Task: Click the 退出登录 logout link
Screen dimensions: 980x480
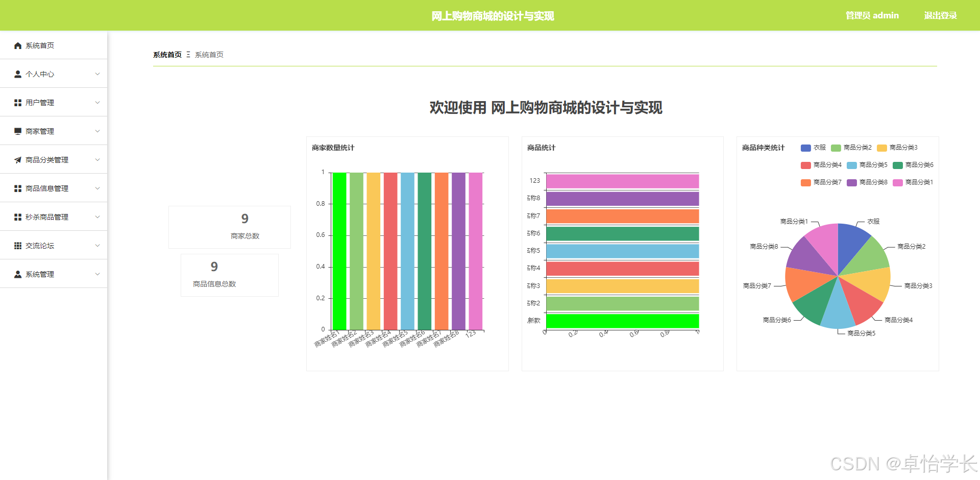Action: [940, 15]
